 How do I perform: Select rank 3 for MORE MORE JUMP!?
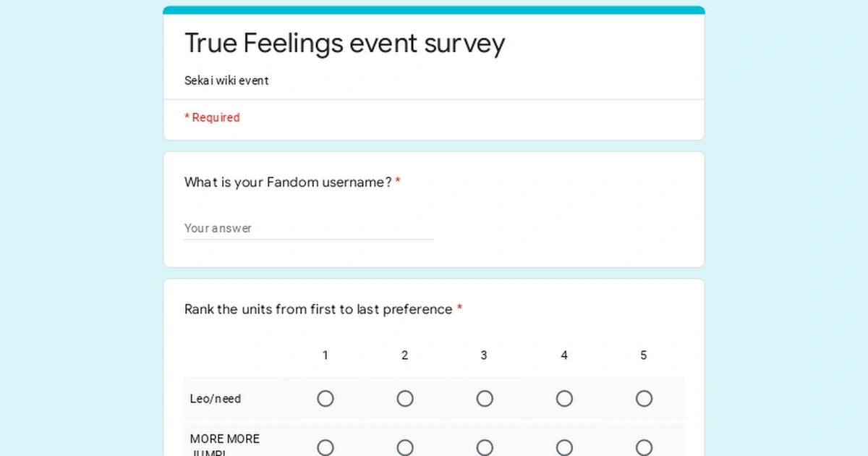click(x=485, y=447)
